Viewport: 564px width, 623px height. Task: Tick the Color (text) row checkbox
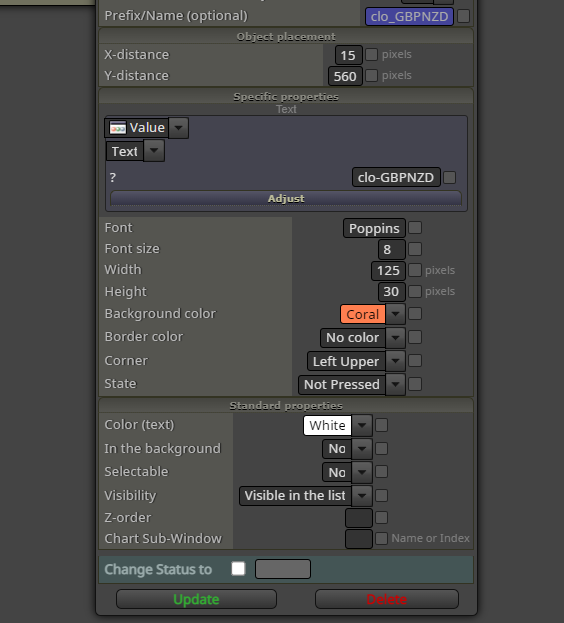tap(382, 425)
